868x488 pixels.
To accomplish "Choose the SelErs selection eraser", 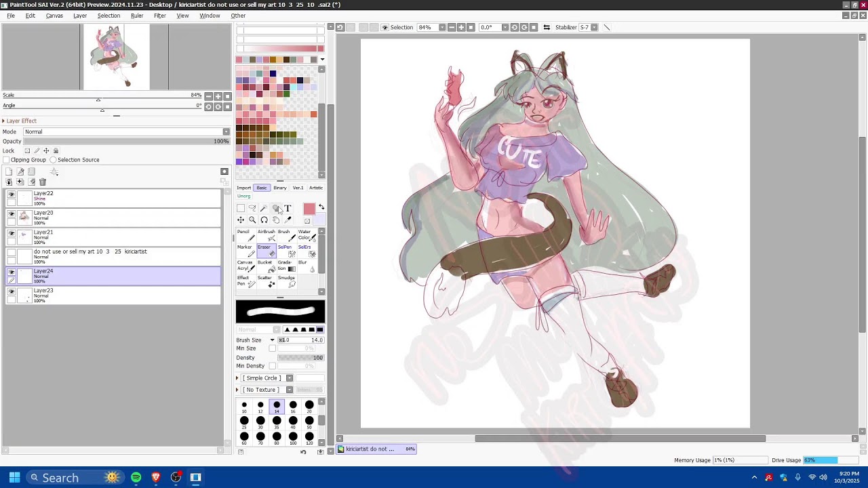I will coord(307,251).
